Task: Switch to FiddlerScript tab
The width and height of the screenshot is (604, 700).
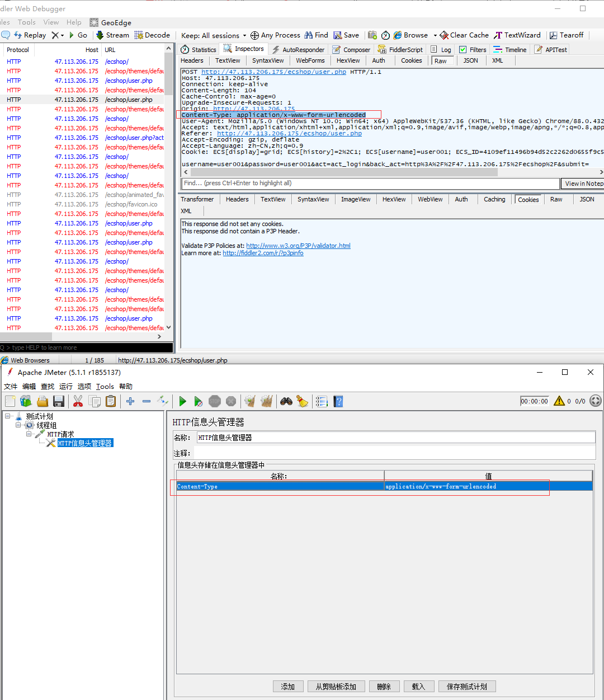Action: coord(400,49)
